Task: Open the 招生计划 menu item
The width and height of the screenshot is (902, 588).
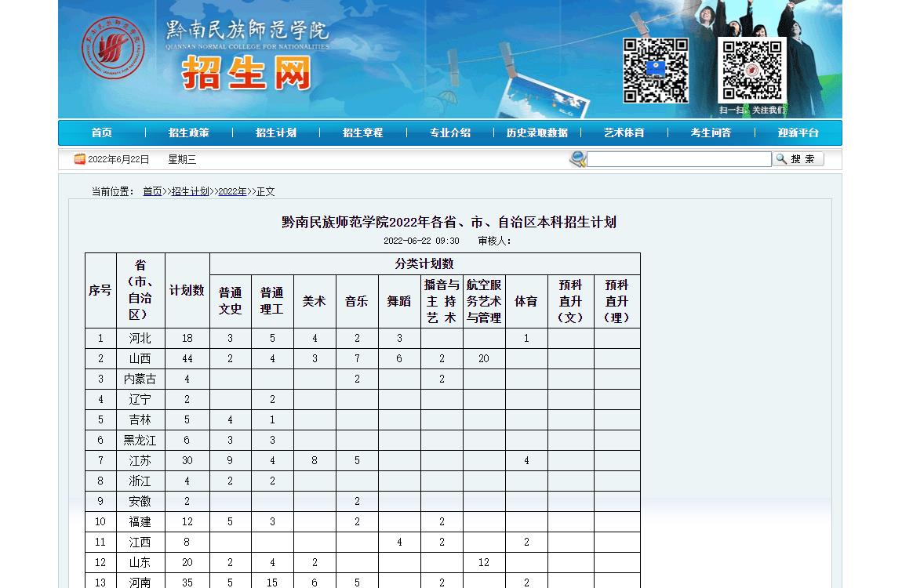Action: coord(276,132)
